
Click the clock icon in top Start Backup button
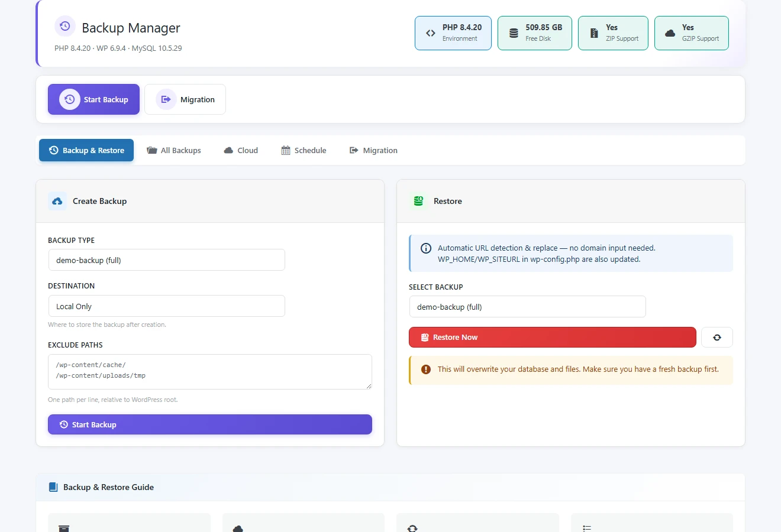click(x=70, y=99)
